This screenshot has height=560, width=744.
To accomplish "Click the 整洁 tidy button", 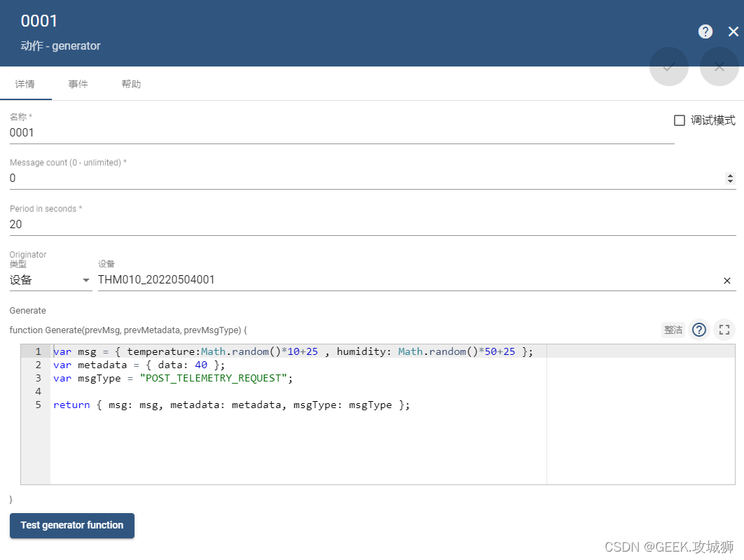I will [673, 330].
